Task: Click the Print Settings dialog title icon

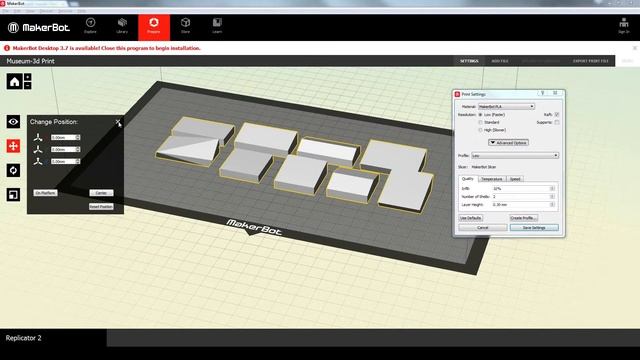Action: tap(457, 94)
